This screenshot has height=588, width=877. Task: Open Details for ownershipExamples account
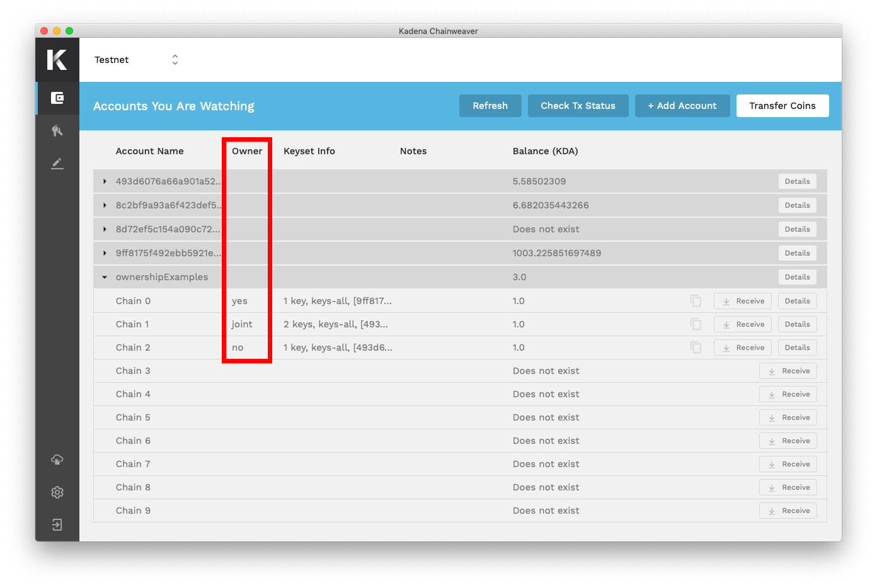click(797, 277)
